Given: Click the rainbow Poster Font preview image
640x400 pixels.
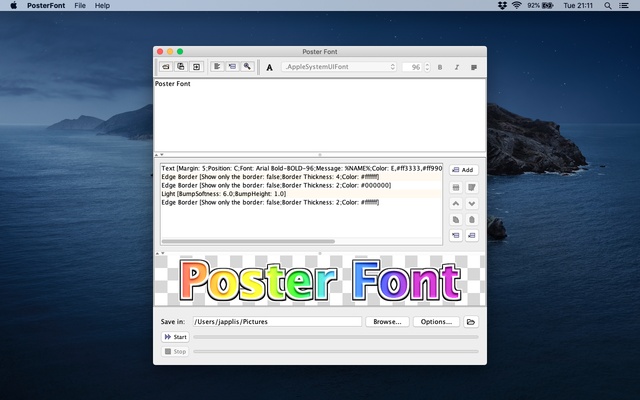Looking at the screenshot, I should [x=320, y=280].
